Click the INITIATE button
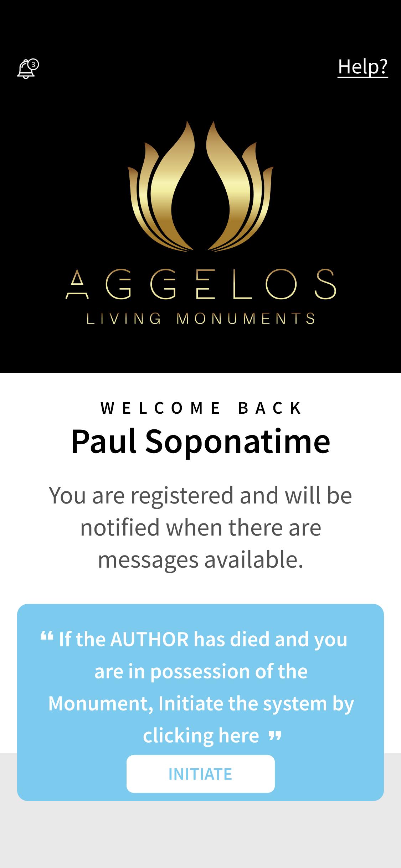This screenshot has height=868, width=401. (x=201, y=774)
